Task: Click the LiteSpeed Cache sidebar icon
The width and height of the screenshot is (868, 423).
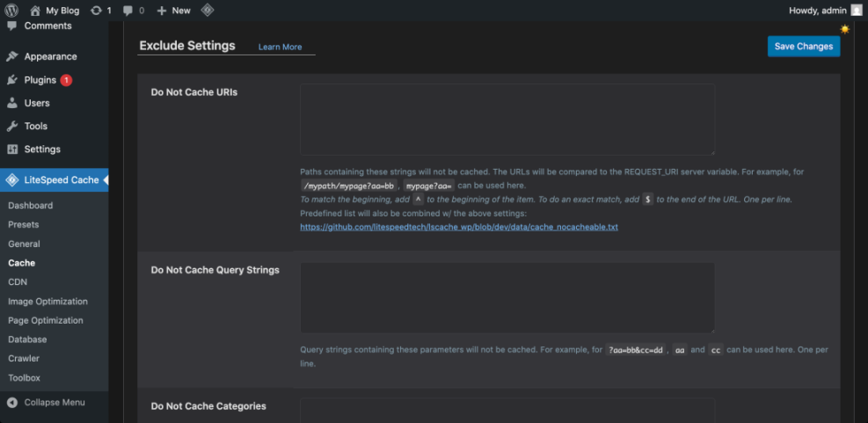Action: pyautogui.click(x=12, y=180)
